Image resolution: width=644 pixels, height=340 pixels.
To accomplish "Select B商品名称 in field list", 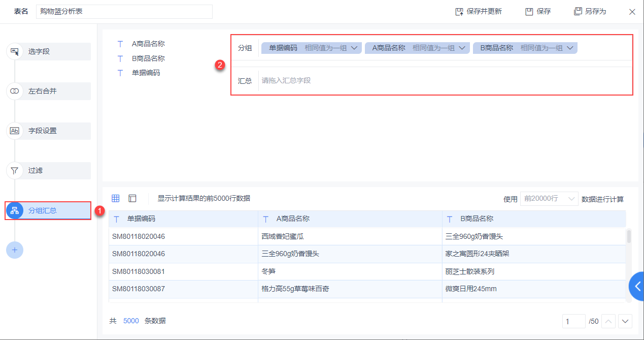I will tap(148, 58).
